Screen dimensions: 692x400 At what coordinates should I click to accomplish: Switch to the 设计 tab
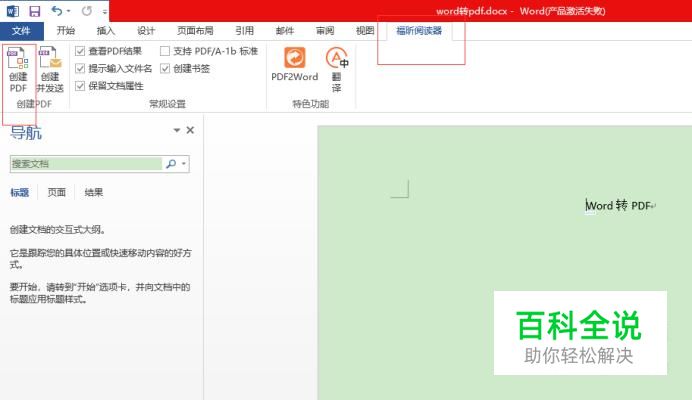point(146,30)
